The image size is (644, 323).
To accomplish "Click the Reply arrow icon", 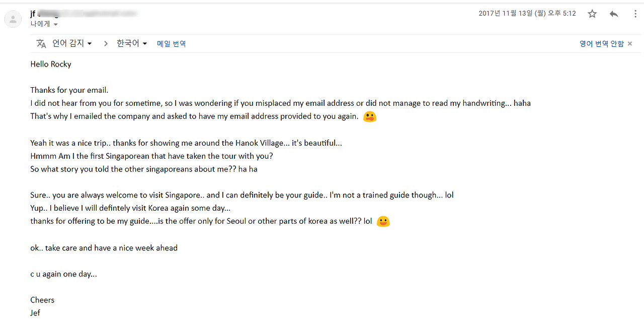I will (613, 14).
